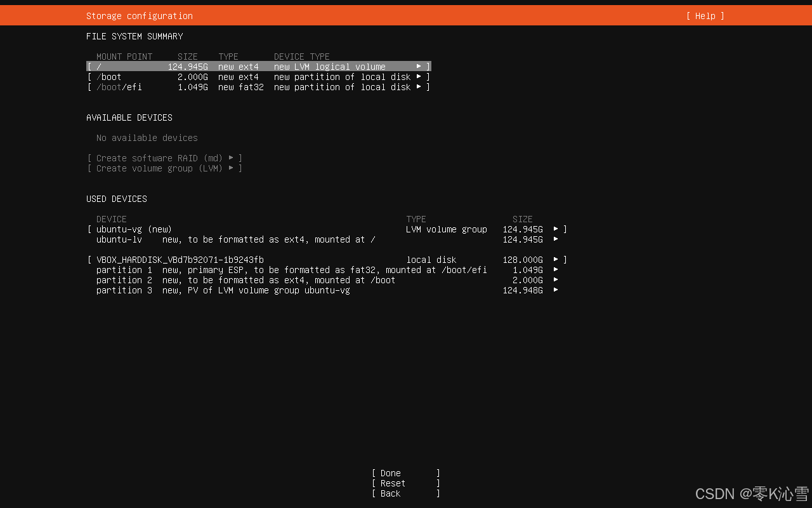The image size is (812, 508).
Task: Click the 'LVM volume group' type cell
Action: pyautogui.click(x=447, y=229)
